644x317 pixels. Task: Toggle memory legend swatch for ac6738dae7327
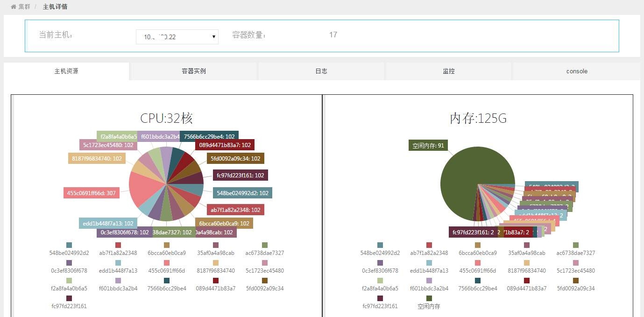coord(576,245)
